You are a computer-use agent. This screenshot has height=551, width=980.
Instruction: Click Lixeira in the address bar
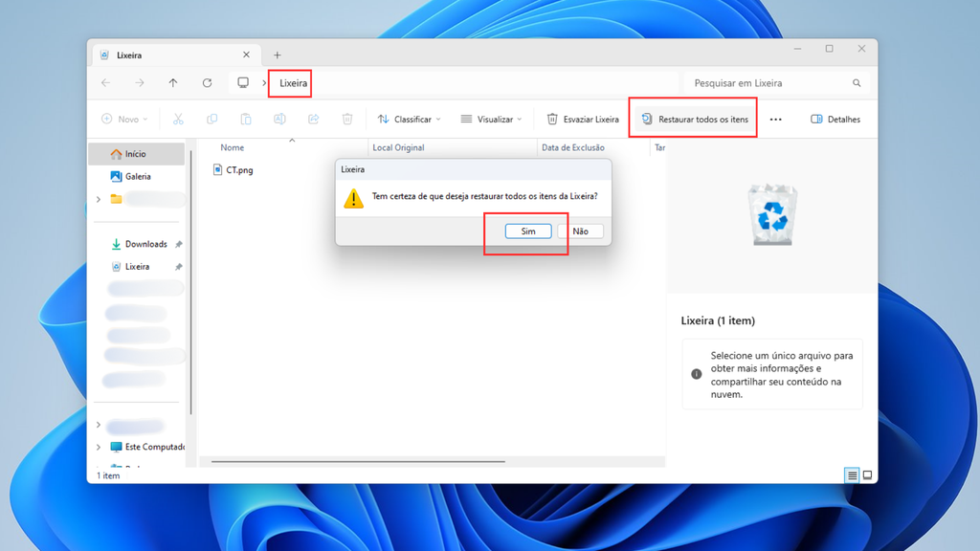[293, 83]
